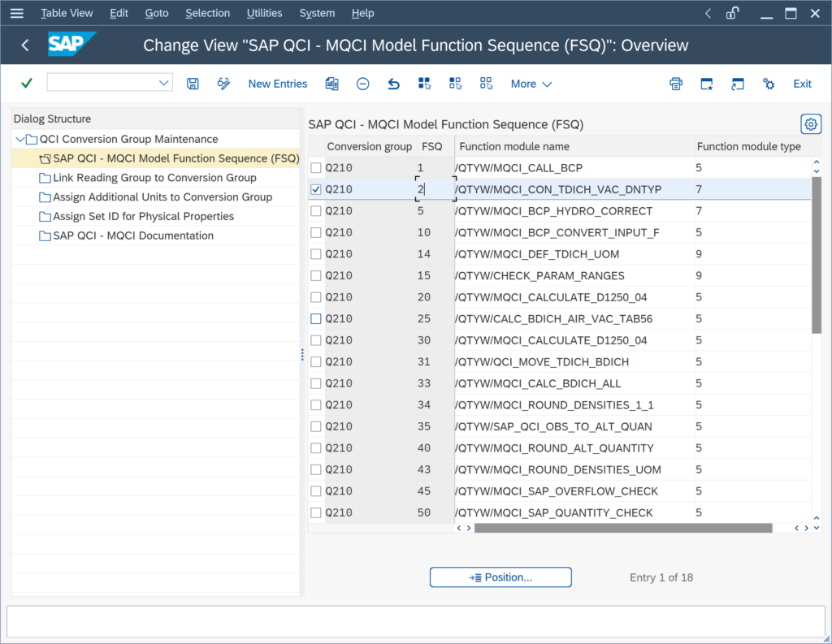
Task: Click /QTYW/MQCI_SAP_OVERFLOW_CHECK cell
Action: tap(574, 491)
